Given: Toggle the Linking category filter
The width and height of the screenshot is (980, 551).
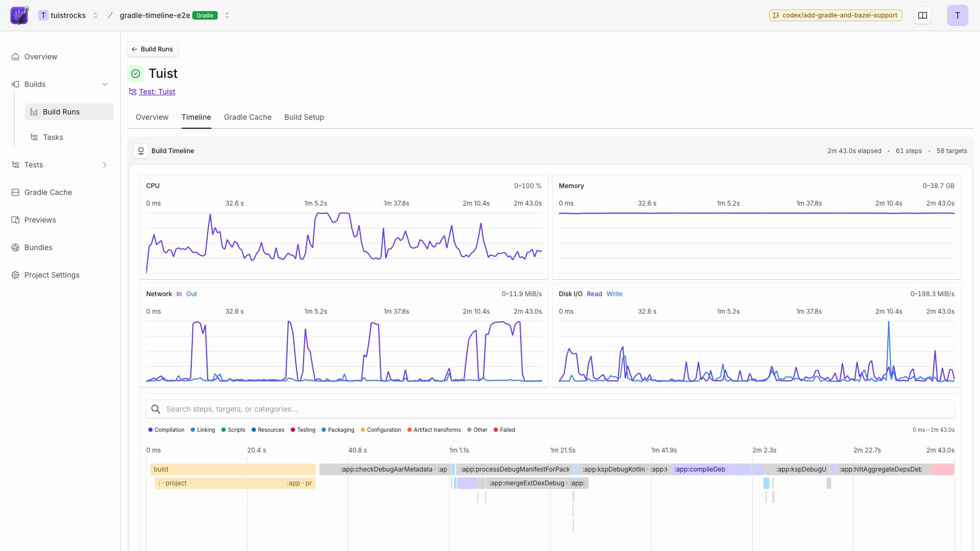Looking at the screenshot, I should pyautogui.click(x=203, y=430).
